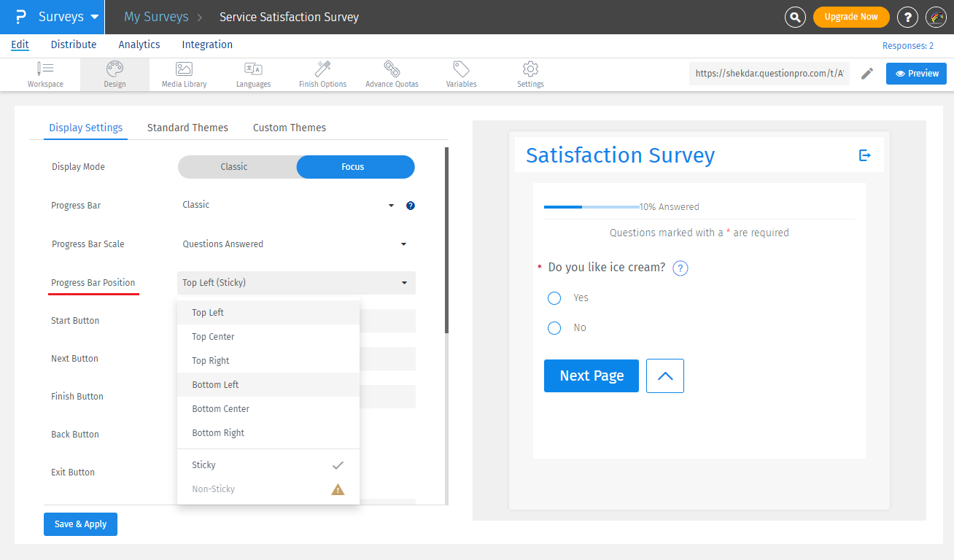Open the Advance Quotas tool

pyautogui.click(x=392, y=73)
